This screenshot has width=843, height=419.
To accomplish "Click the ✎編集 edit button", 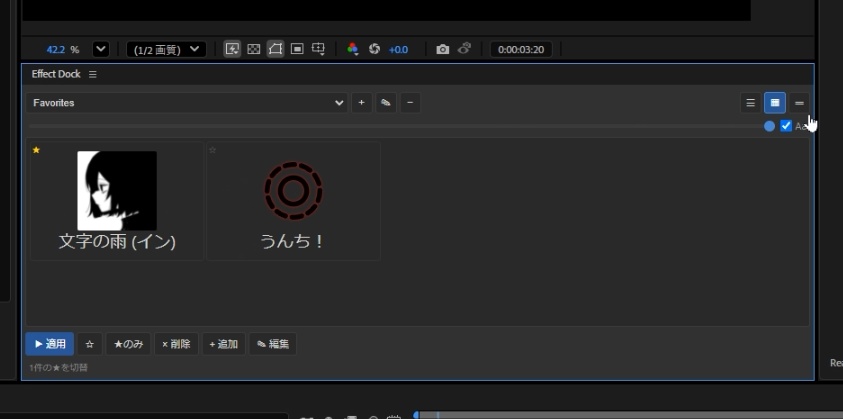I will tap(273, 344).
